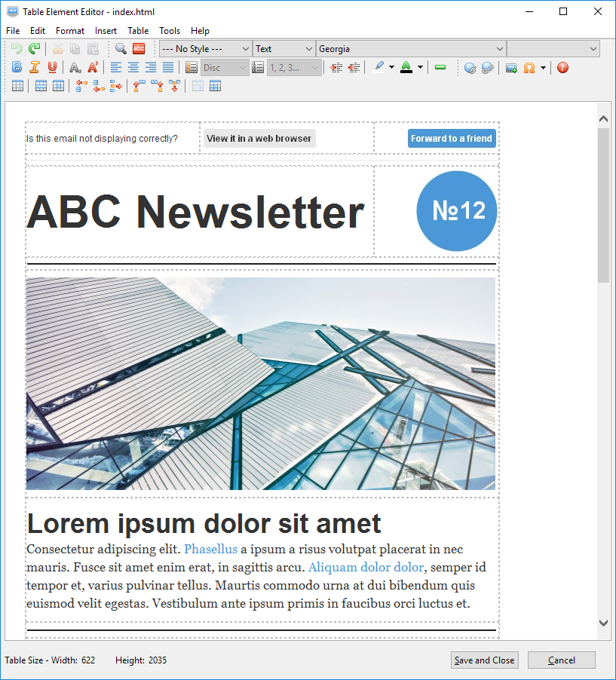Click the Save and Close button
This screenshot has height=680, width=616.
click(x=484, y=660)
